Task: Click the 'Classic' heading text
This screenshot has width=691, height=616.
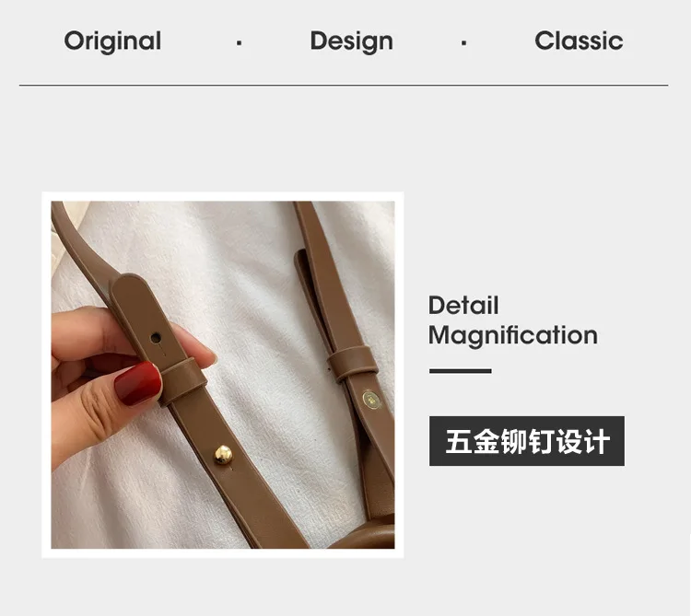Action: 579,41
